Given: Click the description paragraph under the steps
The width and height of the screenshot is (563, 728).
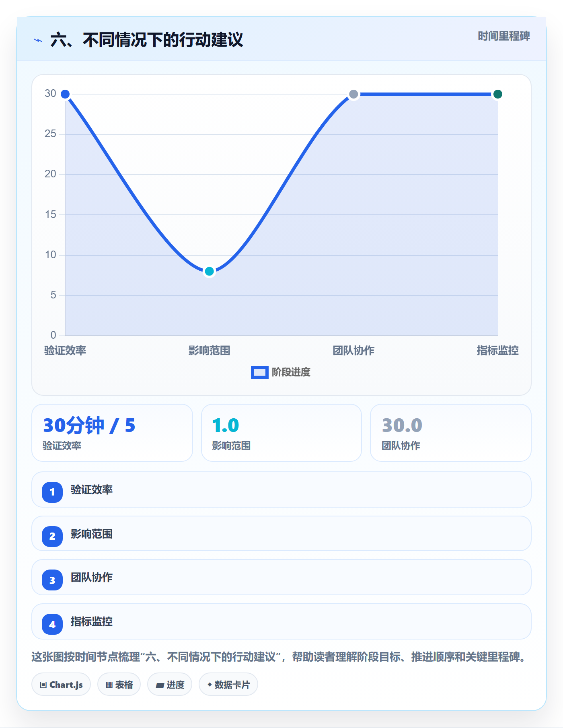Looking at the screenshot, I should tap(279, 657).
